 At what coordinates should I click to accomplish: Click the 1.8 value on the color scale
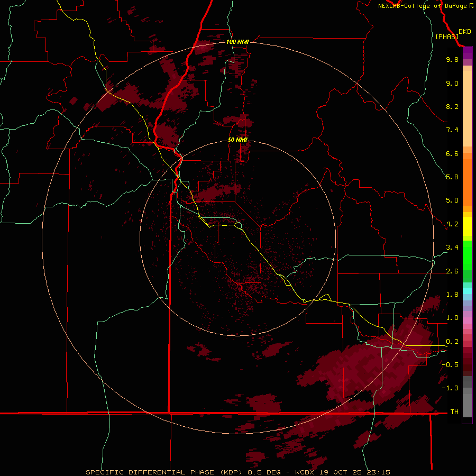pyautogui.click(x=452, y=295)
